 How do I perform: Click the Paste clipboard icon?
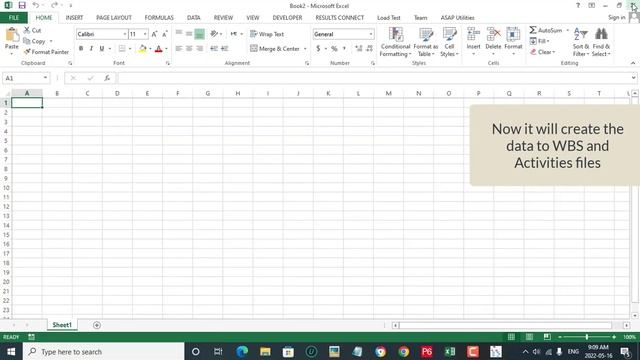(x=12, y=35)
